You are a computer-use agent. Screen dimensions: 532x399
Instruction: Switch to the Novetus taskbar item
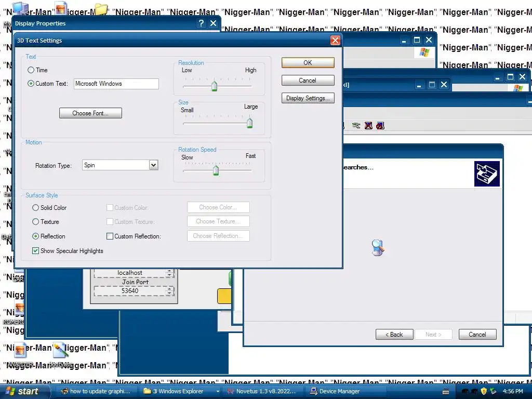(x=262, y=391)
